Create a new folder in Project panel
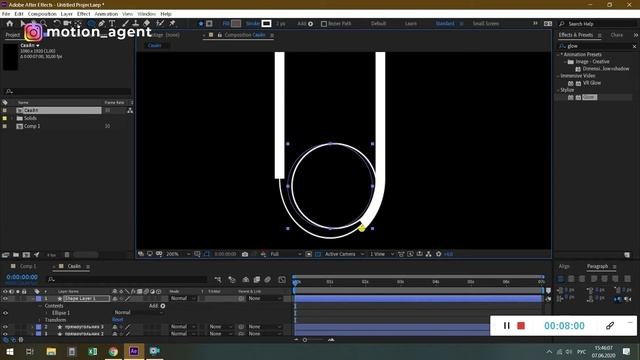 tap(16, 255)
